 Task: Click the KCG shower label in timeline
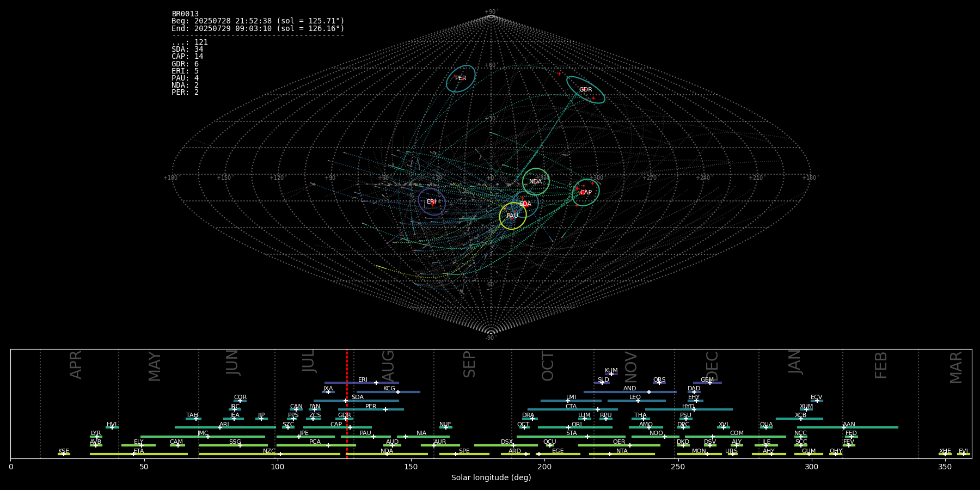[x=389, y=389]
